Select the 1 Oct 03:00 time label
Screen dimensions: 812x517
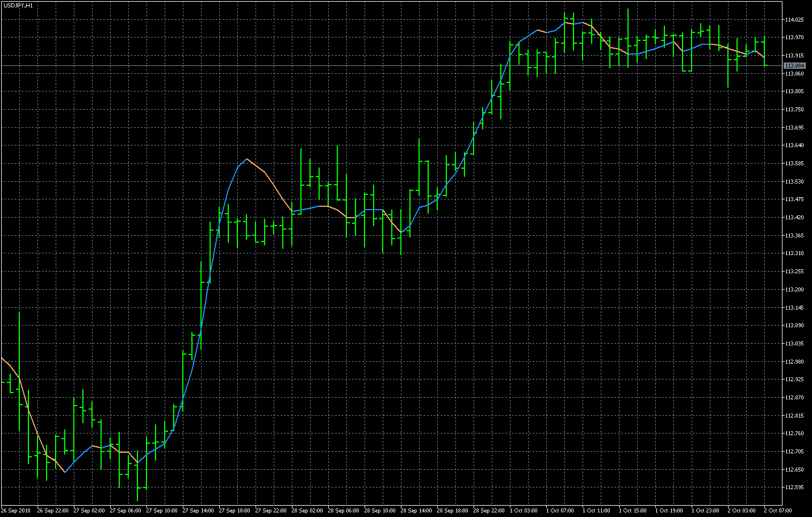(x=524, y=511)
